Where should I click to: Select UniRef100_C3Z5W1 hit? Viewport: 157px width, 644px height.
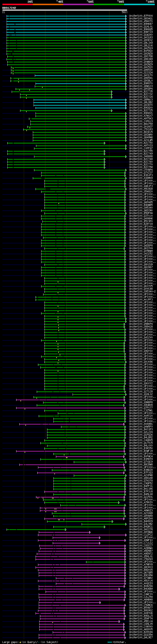141,411
